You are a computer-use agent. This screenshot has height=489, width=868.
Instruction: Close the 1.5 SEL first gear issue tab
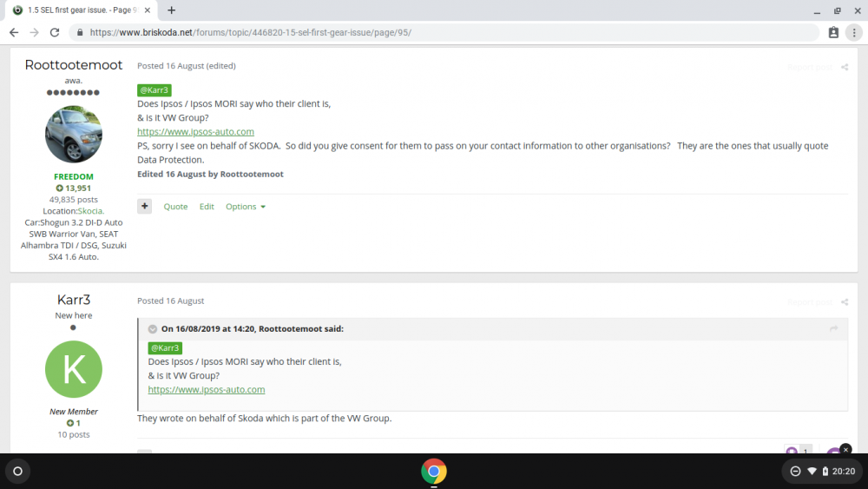[x=148, y=10]
